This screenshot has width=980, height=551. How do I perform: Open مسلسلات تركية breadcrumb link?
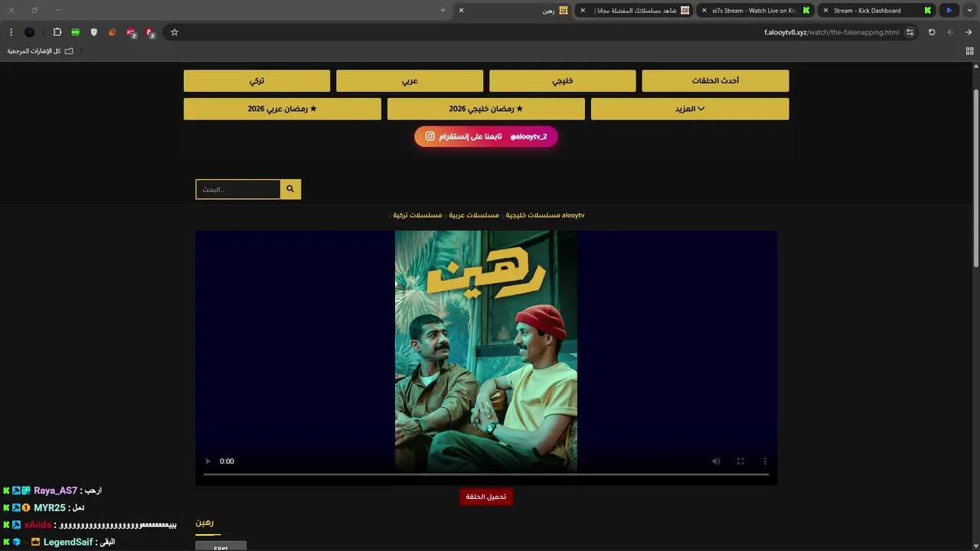coord(417,215)
